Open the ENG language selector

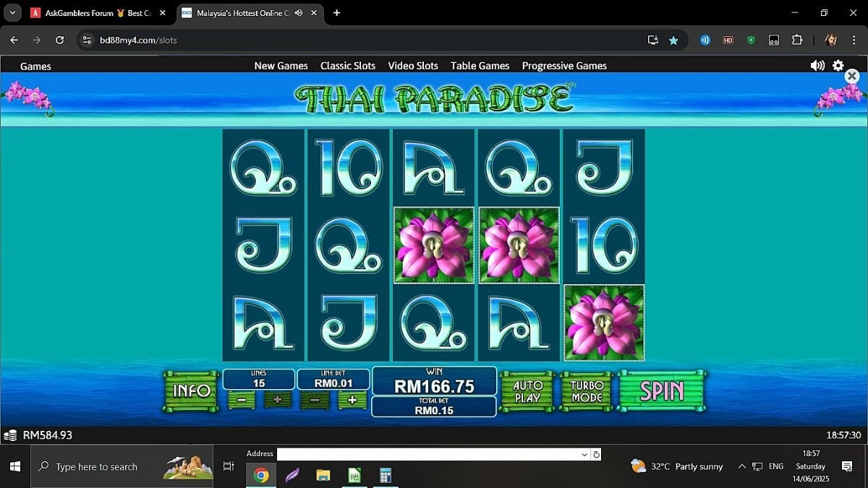click(775, 466)
